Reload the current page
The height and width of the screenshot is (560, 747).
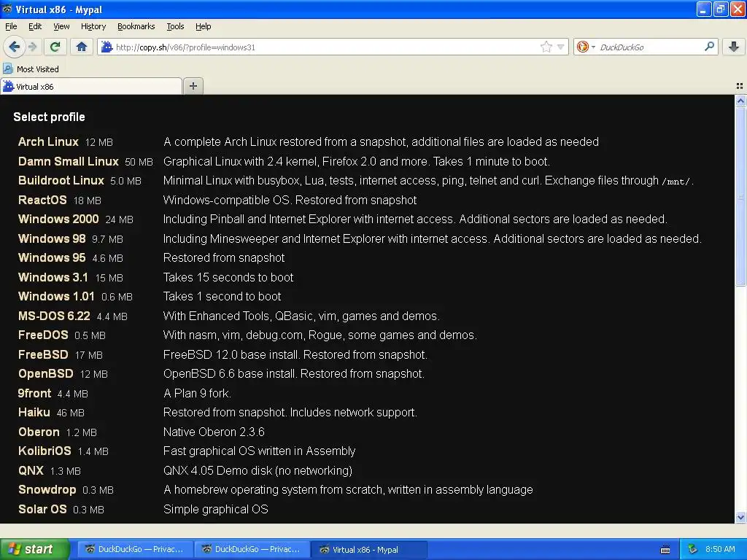[x=55, y=47]
